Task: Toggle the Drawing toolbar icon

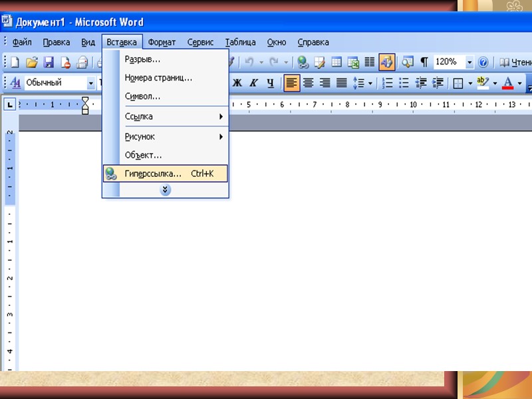Action: 387,63
